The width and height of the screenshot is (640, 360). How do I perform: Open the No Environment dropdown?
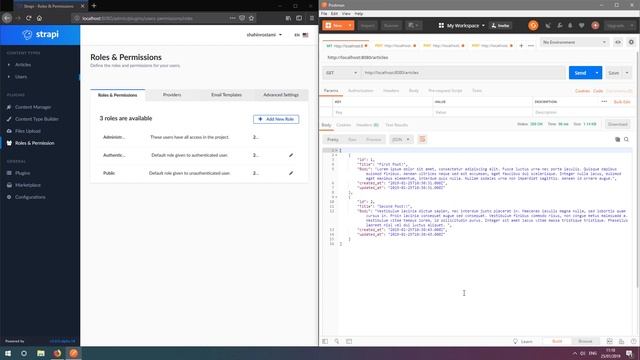pyautogui.click(x=574, y=42)
